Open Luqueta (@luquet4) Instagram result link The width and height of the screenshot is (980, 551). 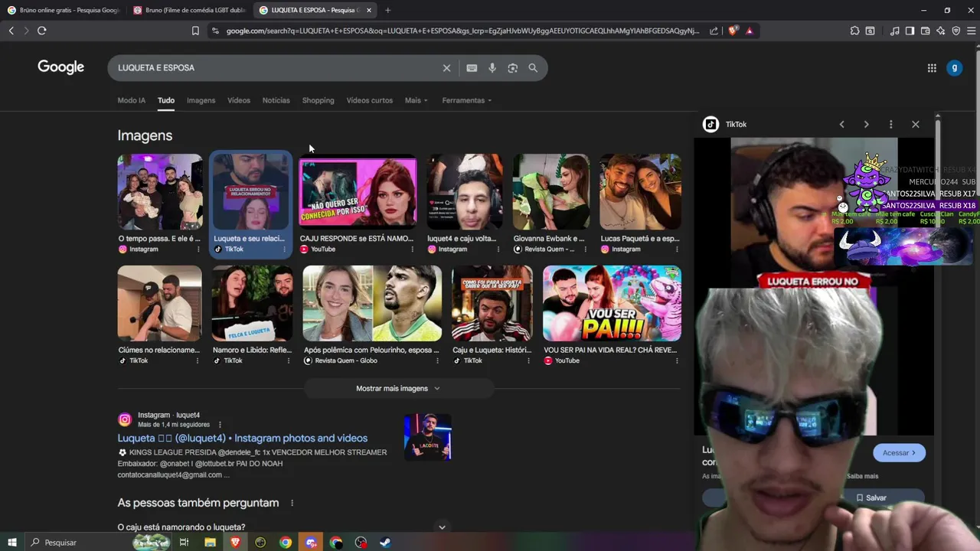tap(242, 438)
